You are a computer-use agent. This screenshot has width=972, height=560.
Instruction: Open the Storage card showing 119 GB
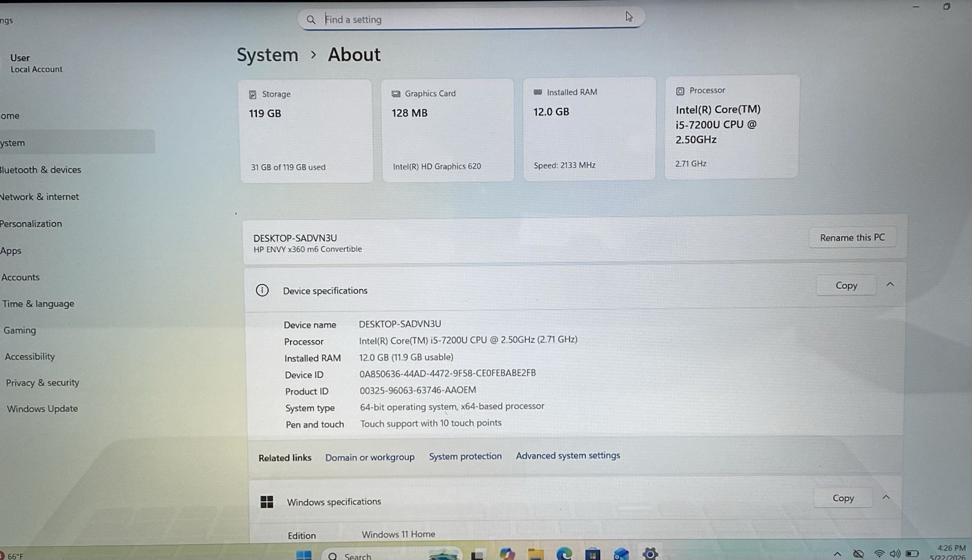[306, 131]
